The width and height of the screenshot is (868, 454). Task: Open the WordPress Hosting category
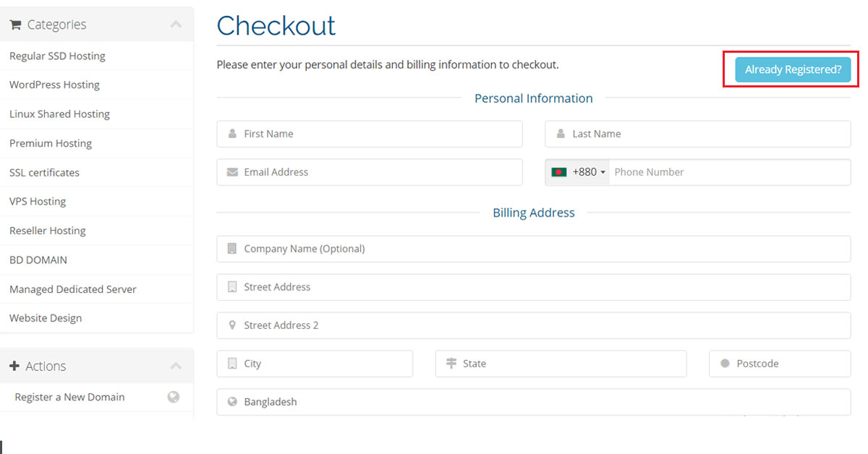click(54, 85)
